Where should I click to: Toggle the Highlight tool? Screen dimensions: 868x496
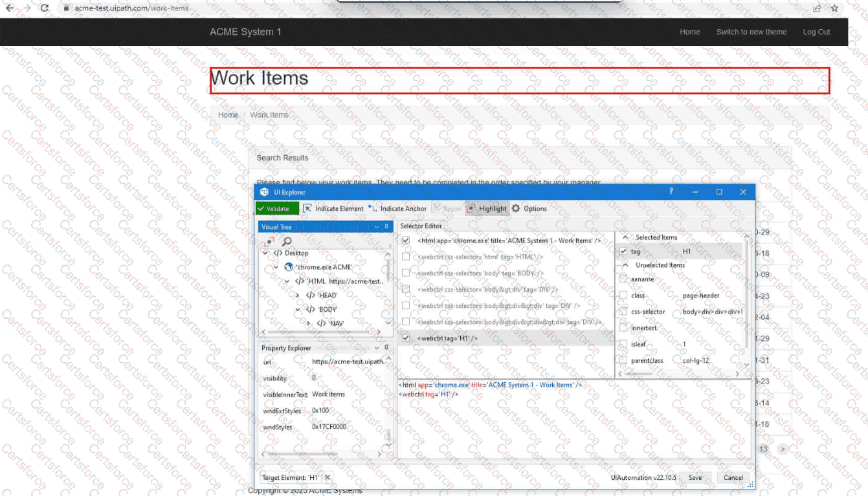pos(486,208)
